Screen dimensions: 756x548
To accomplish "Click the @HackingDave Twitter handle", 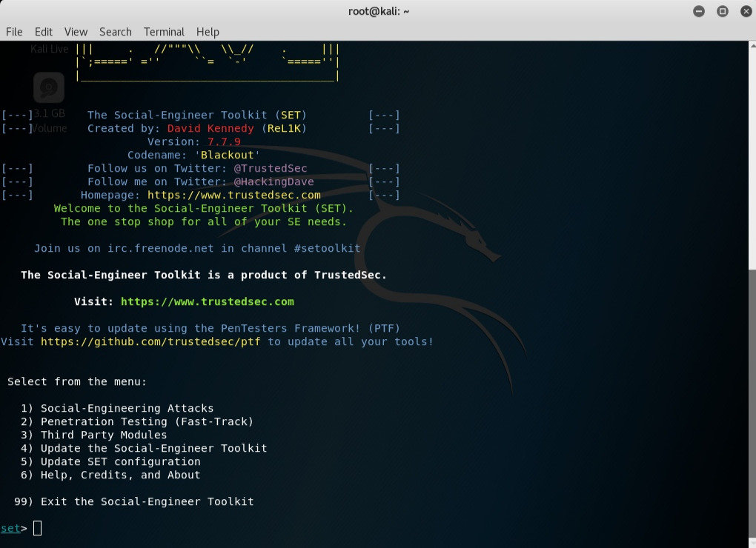I will point(273,182).
